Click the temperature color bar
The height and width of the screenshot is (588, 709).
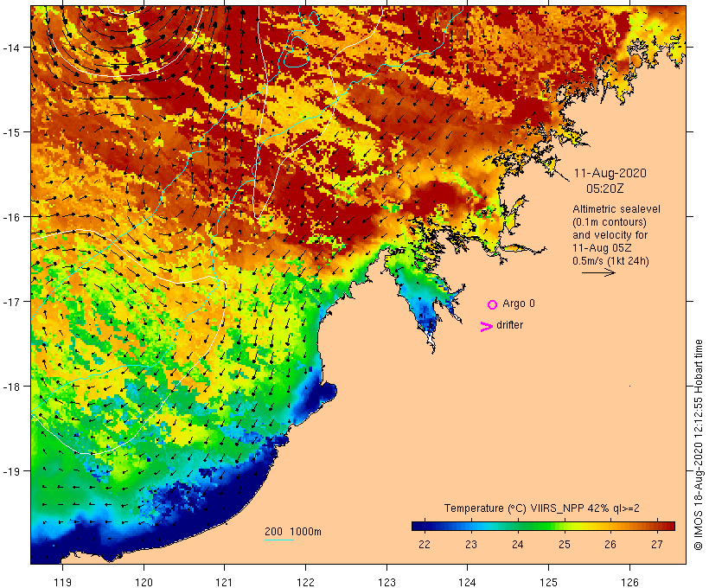tap(543, 526)
